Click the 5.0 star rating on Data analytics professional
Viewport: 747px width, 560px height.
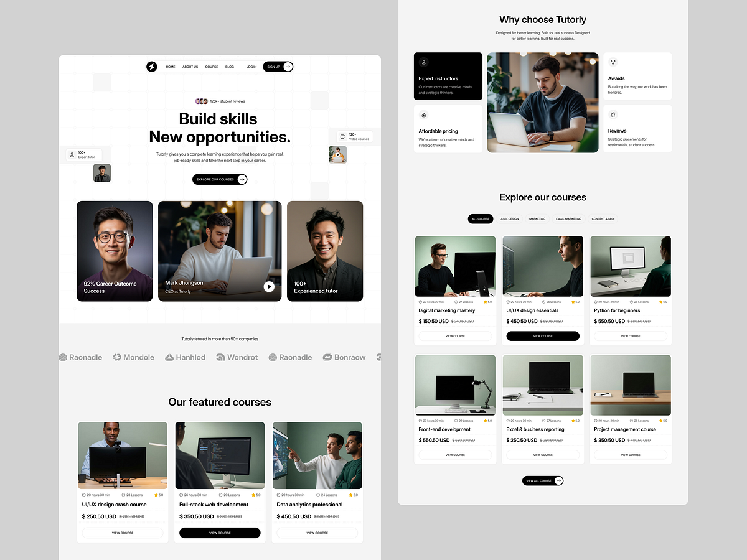[x=352, y=495]
